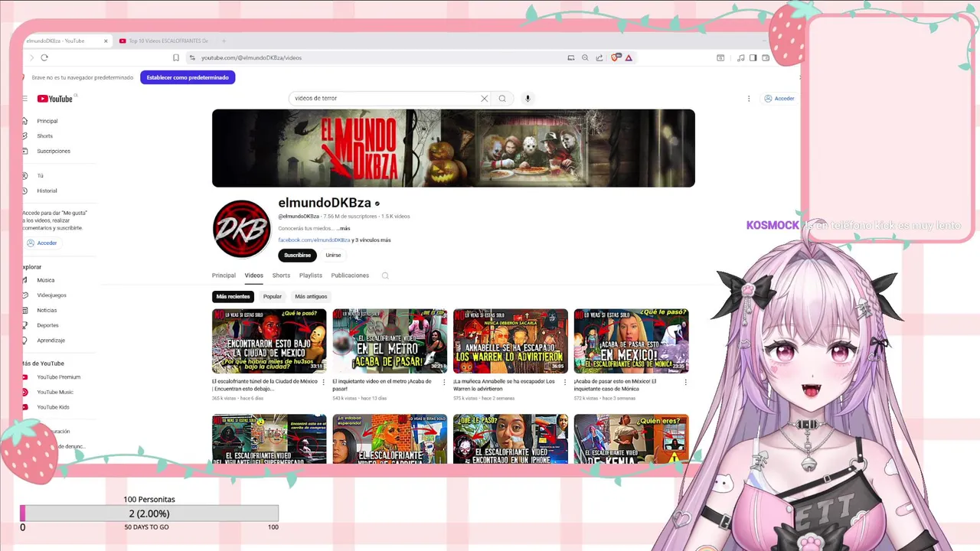Click the 100 Personitas goal progress bar
Image resolution: width=980 pixels, height=551 pixels.
pos(149,514)
